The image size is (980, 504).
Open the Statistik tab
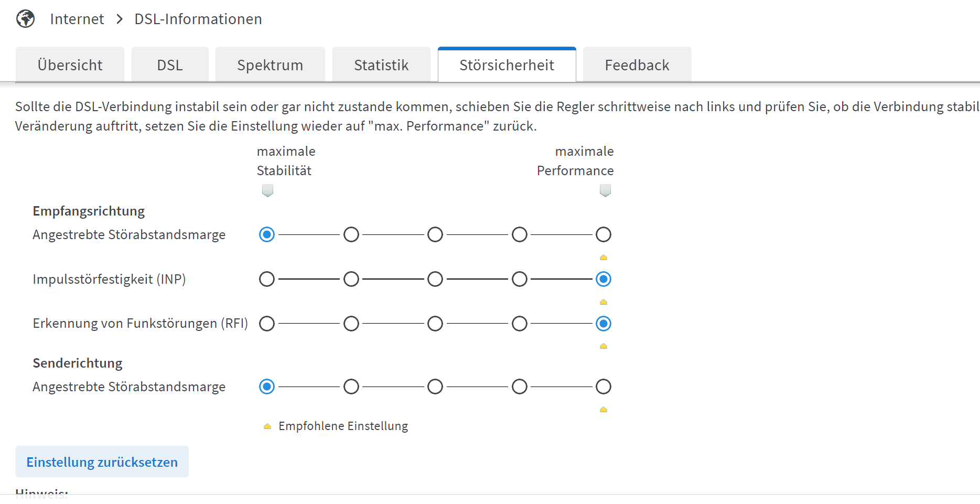coord(381,65)
